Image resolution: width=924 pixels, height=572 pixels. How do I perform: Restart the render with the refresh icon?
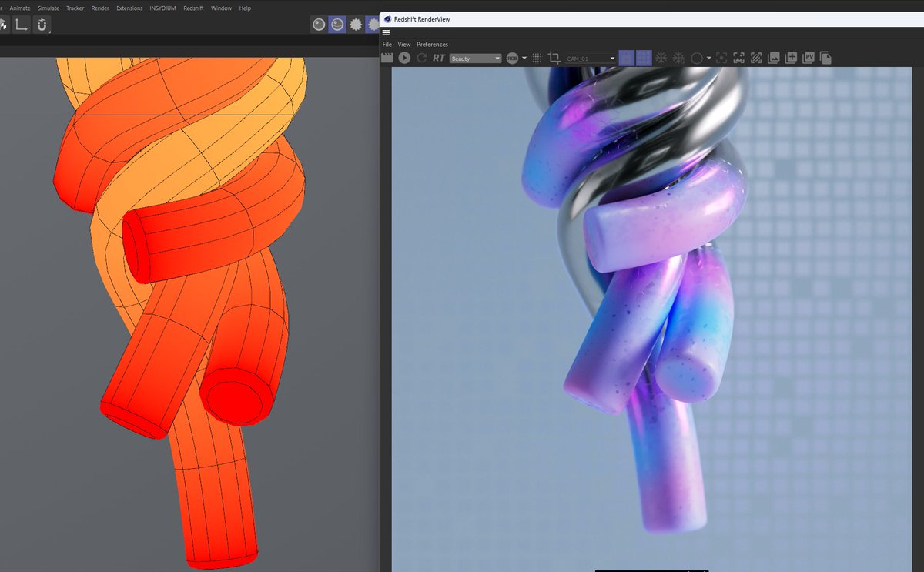click(x=422, y=58)
